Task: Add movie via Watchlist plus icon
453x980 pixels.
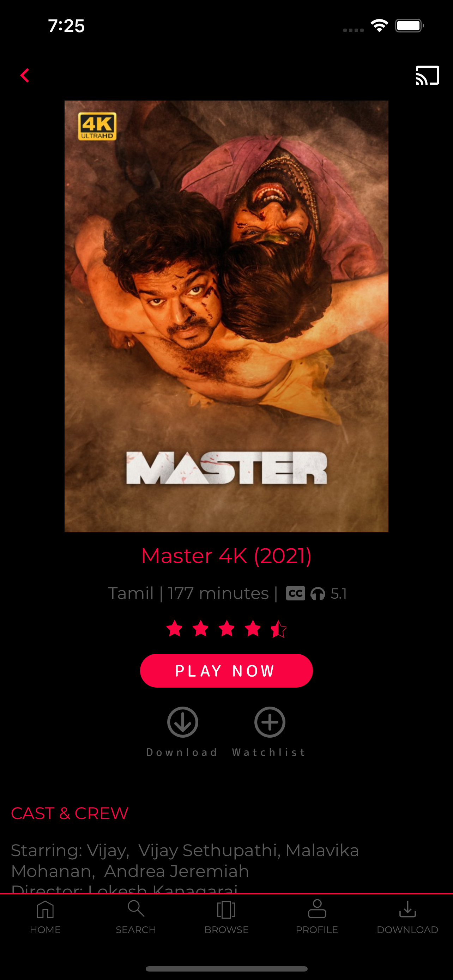Action: (270, 722)
